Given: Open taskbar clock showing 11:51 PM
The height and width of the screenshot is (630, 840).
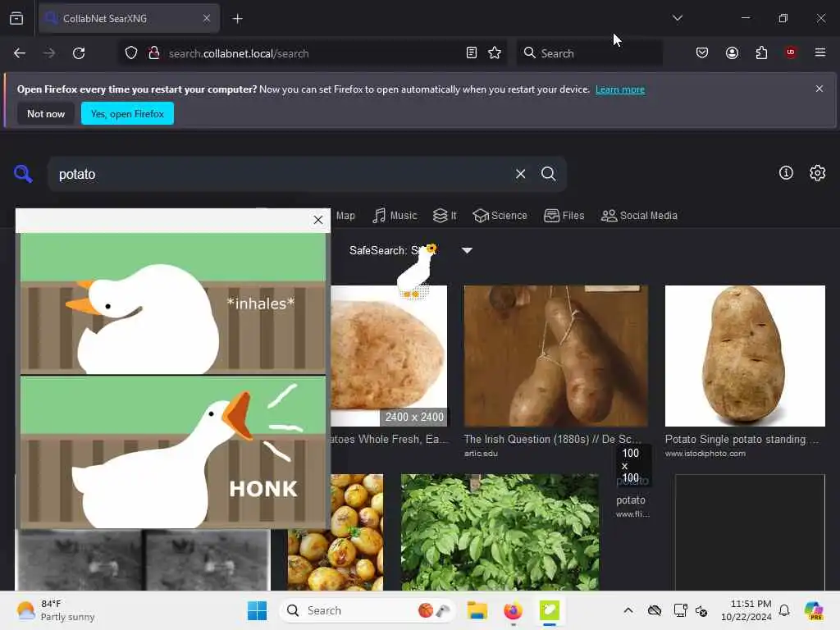Looking at the screenshot, I should pos(746,610).
